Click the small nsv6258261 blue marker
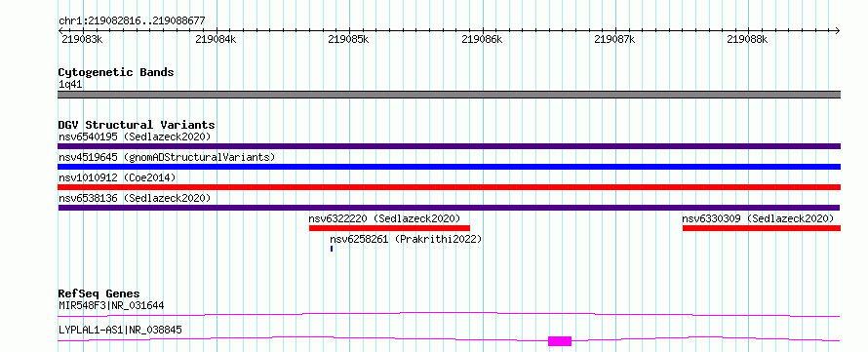The height and width of the screenshot is (352, 868). 332,249
